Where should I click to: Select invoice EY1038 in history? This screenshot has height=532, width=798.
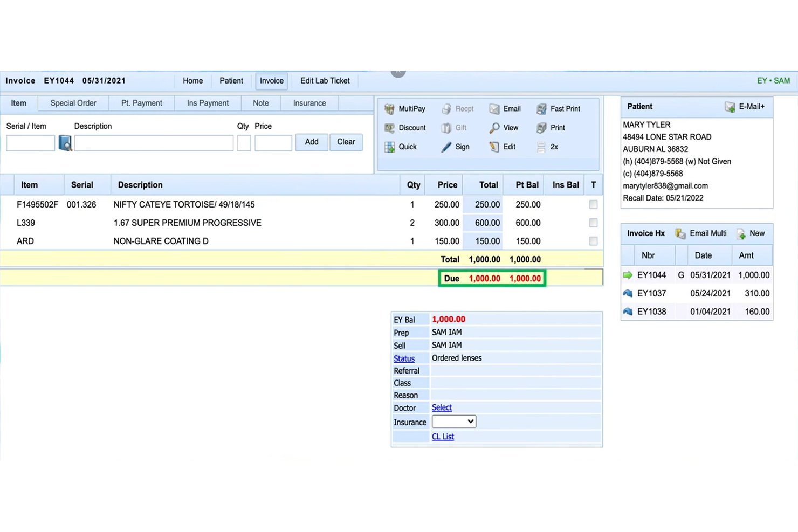pos(651,312)
